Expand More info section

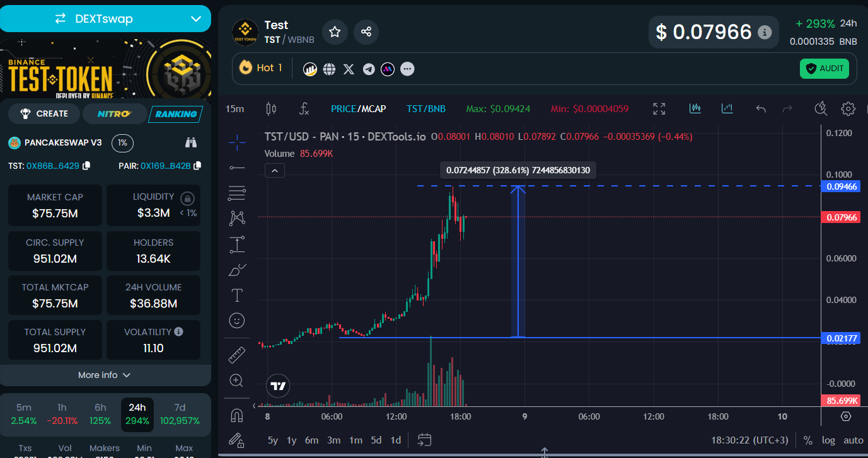105,375
